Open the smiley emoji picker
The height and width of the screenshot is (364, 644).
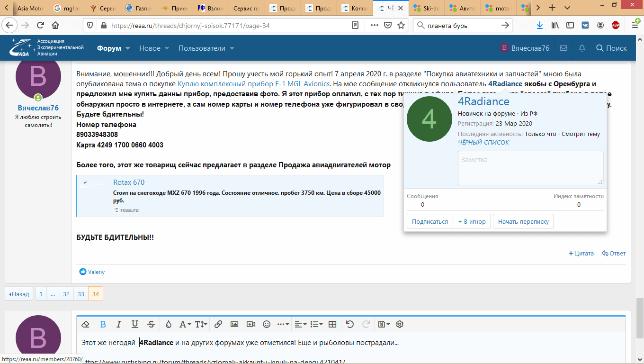[267, 324]
